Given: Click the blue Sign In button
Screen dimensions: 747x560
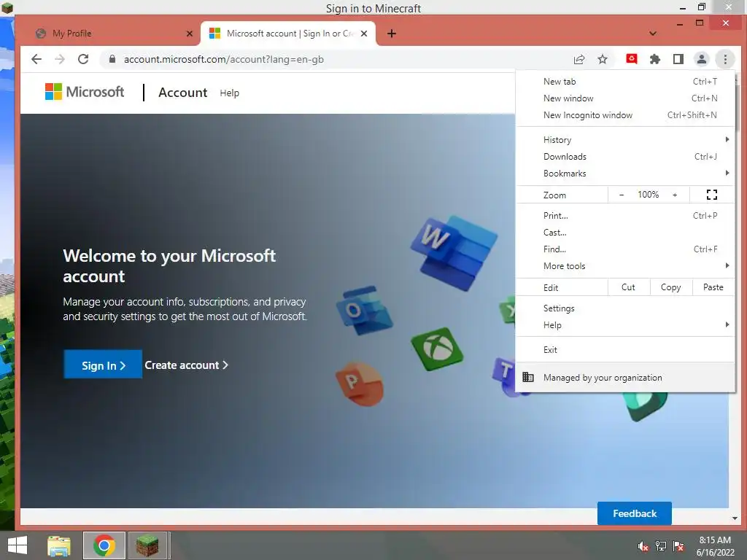Looking at the screenshot, I should coord(103,365).
